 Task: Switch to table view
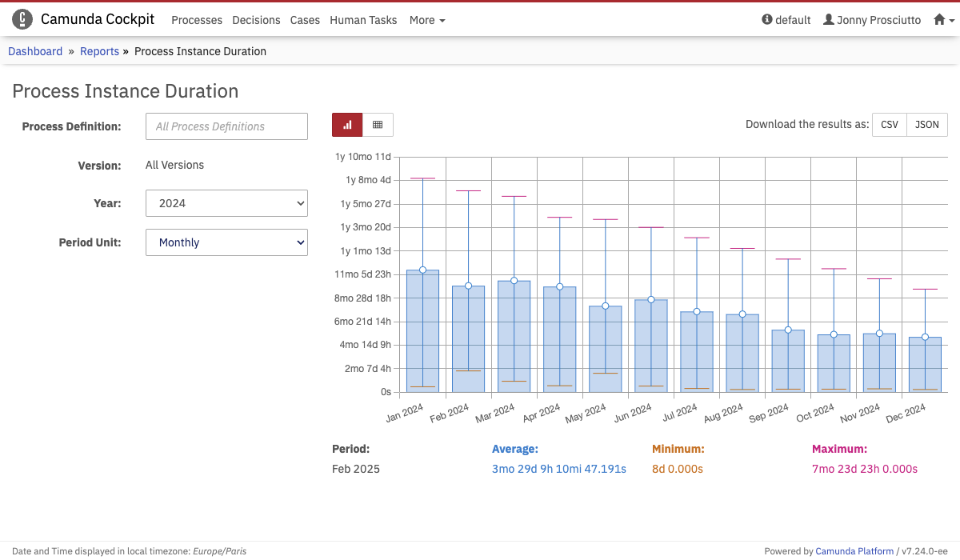click(378, 125)
